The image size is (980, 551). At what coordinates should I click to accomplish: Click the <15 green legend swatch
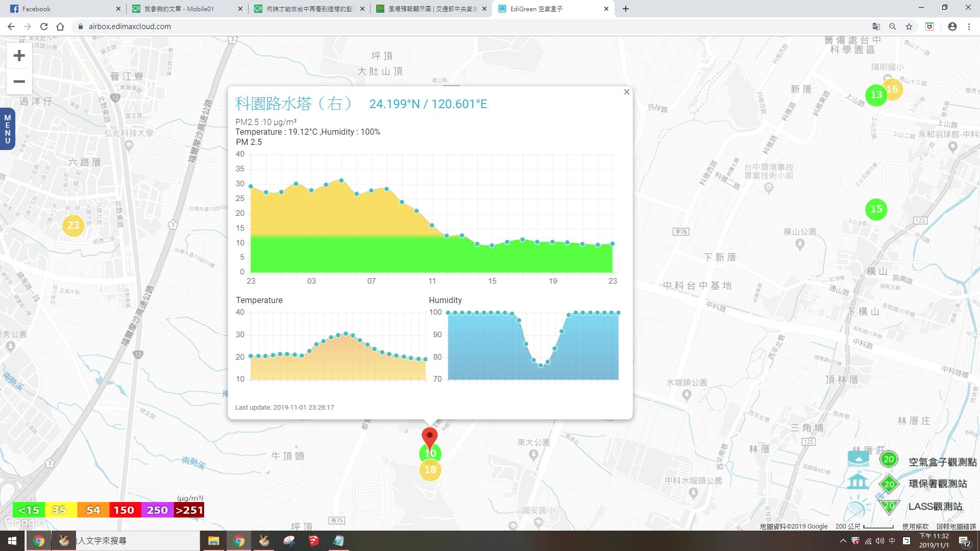pyautogui.click(x=29, y=510)
